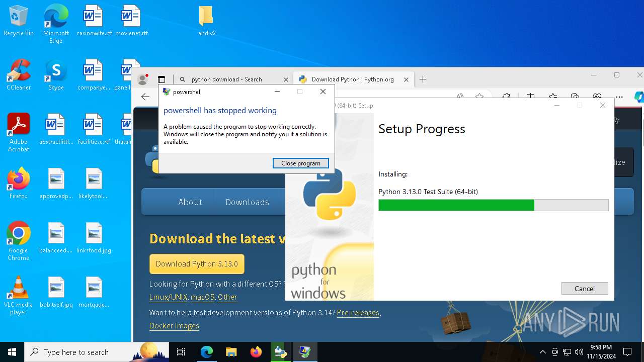
Task: Open the Recycle Bin desktop icon
Action: click(19, 21)
